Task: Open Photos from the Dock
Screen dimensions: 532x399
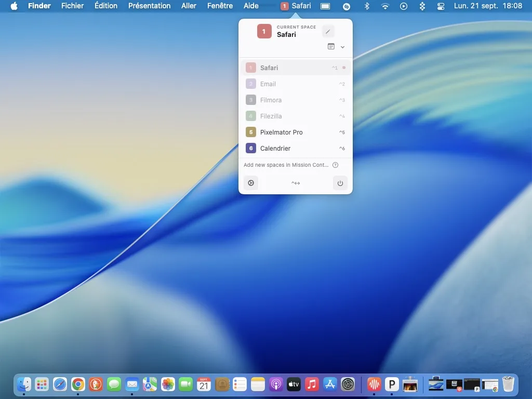Action: 168,384
